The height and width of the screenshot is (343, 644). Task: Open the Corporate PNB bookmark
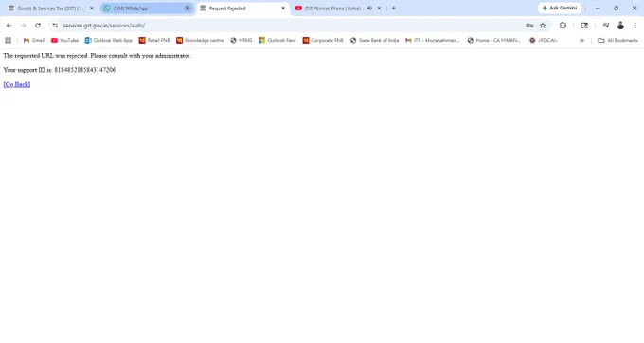point(323,40)
